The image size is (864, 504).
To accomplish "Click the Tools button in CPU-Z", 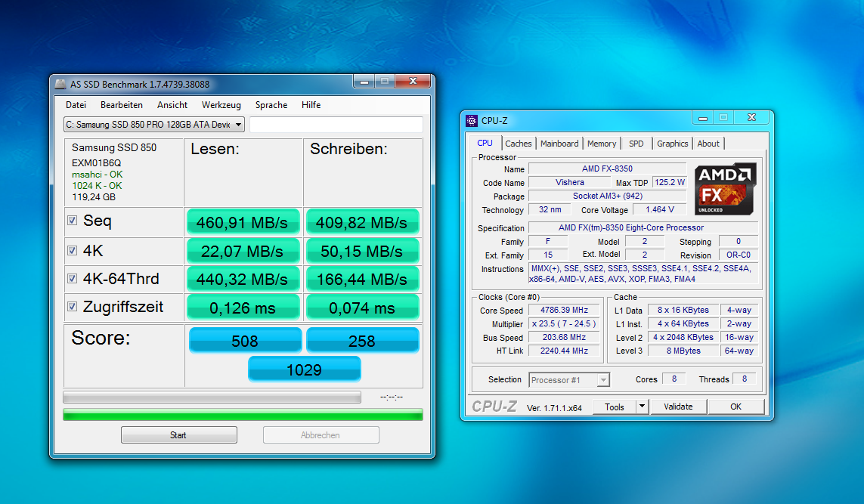I will point(615,407).
